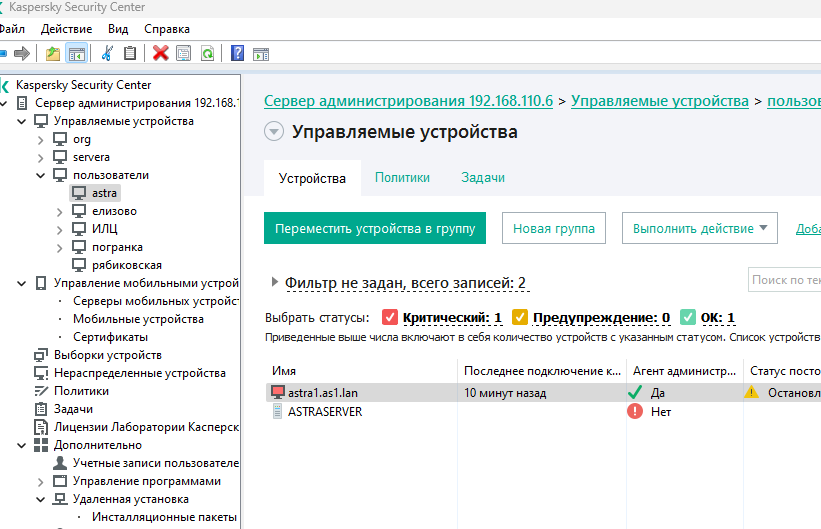This screenshot has width=821, height=529.
Task: Open Управляемые устройства breadcrumb link
Action: click(x=660, y=101)
